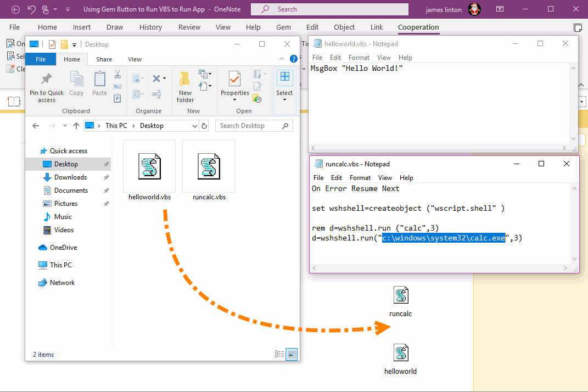Open the Draw tab in OneNote
The image size is (588, 392).
(114, 27)
